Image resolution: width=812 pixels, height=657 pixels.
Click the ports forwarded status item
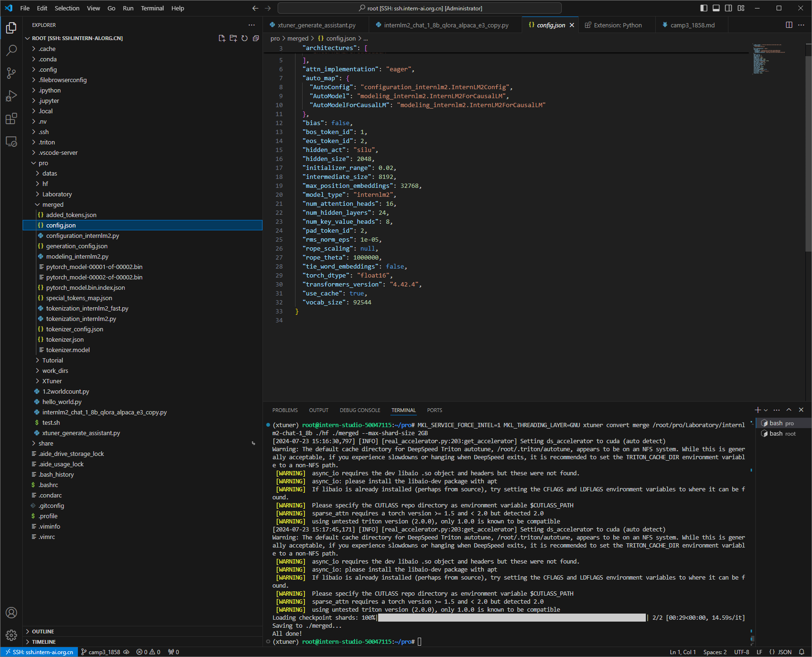click(174, 652)
